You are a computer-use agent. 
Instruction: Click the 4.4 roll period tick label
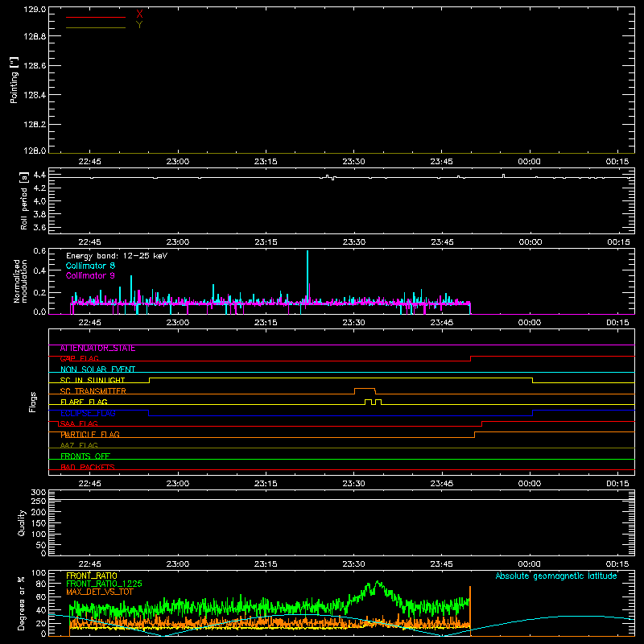tap(39, 175)
